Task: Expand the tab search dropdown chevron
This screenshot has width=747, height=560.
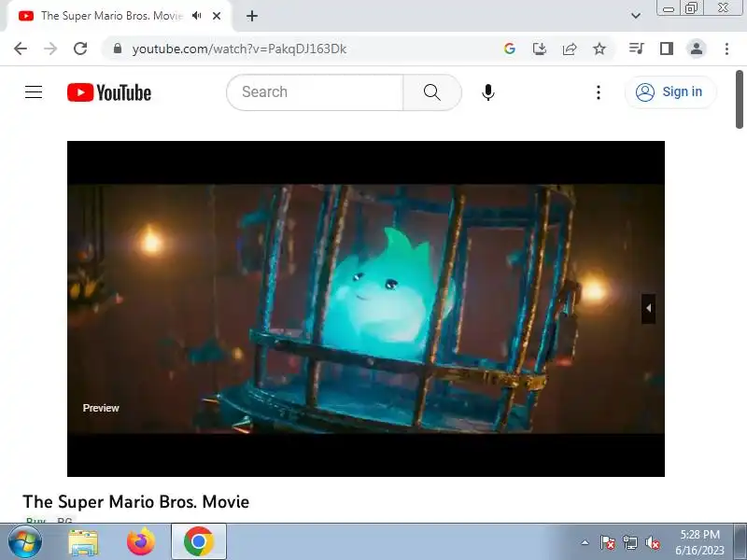Action: [x=636, y=16]
